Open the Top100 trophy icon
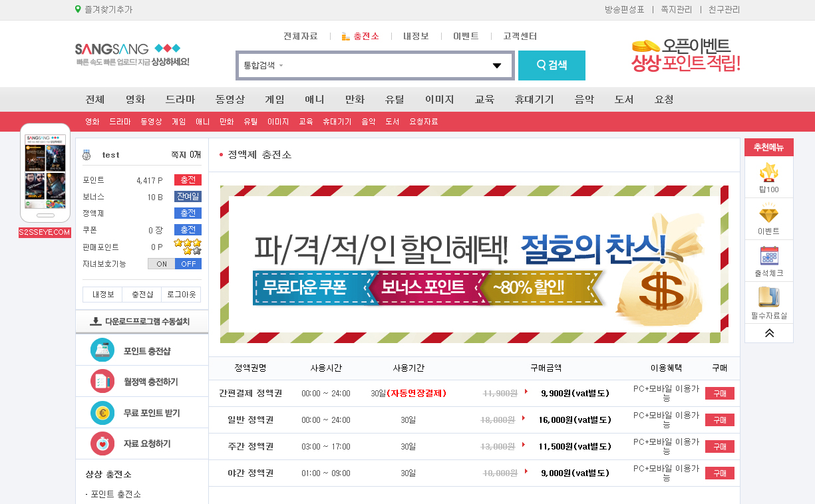Screen dimensions: 815x504 pos(768,173)
